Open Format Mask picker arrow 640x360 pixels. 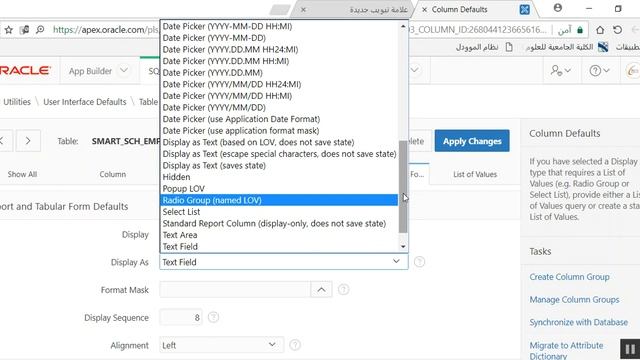point(321,289)
